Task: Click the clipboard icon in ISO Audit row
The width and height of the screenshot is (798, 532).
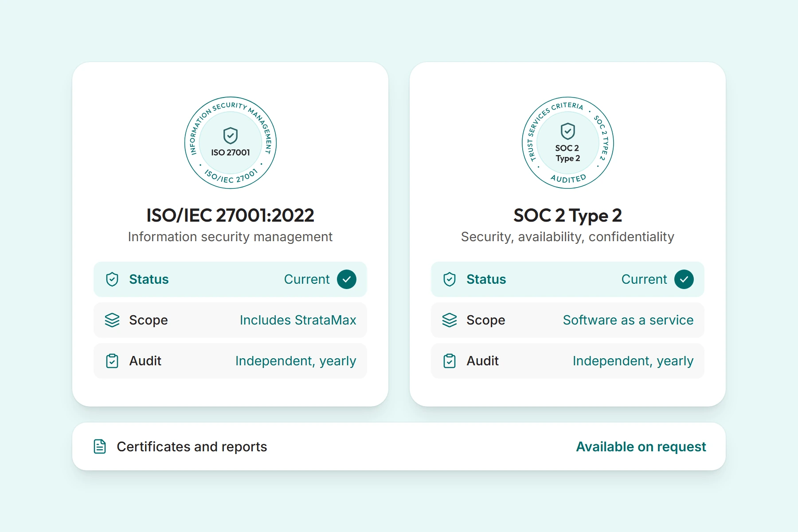Action: (x=112, y=361)
